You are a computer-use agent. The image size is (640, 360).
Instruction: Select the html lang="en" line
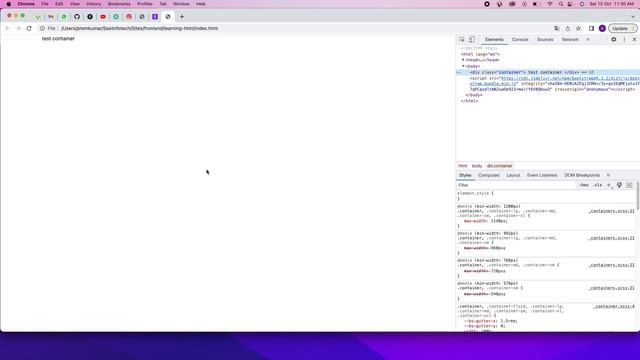click(480, 54)
